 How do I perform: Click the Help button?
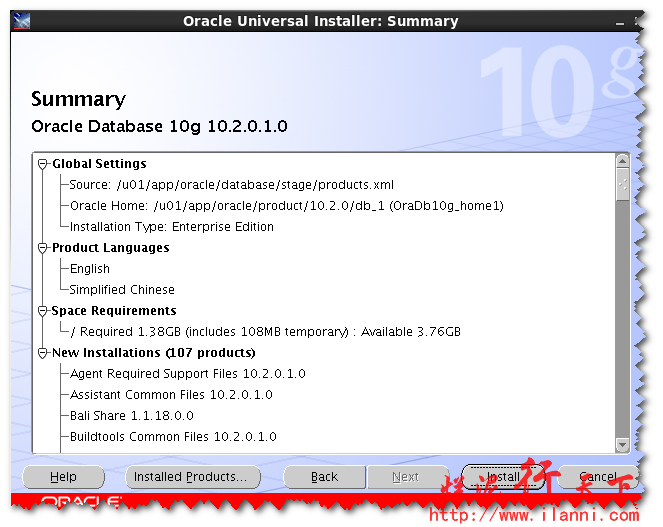pos(63,477)
